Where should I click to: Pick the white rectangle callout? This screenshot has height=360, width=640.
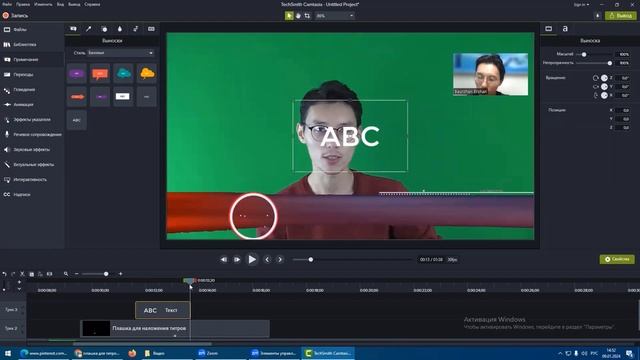click(x=123, y=97)
